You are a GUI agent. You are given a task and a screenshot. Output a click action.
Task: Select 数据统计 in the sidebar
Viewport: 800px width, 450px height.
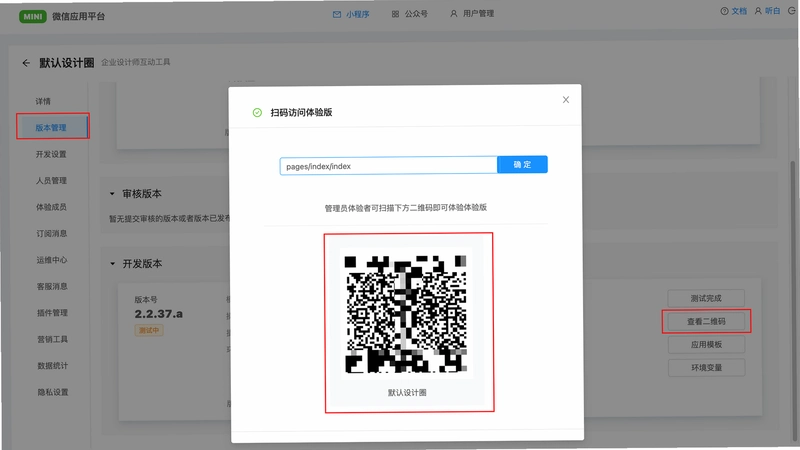coord(53,366)
